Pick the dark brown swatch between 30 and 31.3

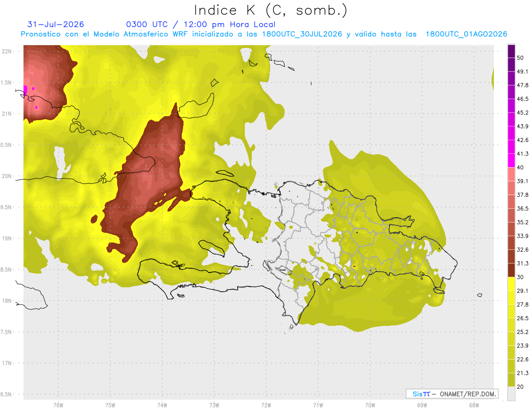tap(511, 270)
